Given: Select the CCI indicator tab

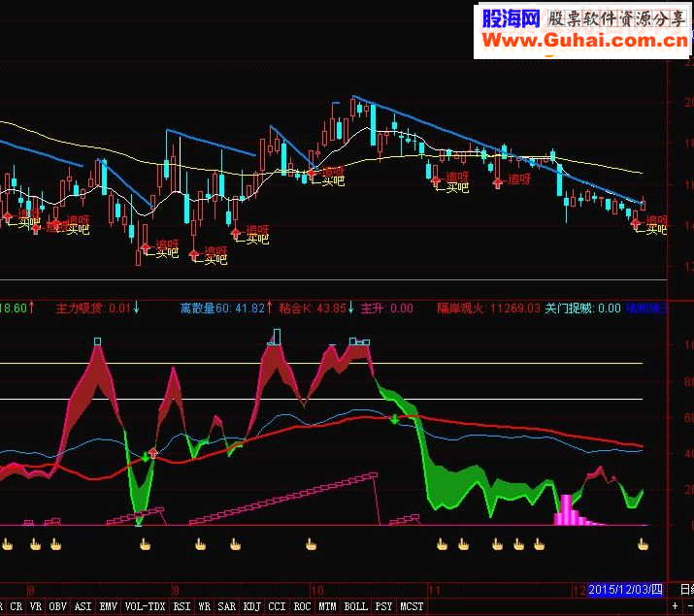Looking at the screenshot, I should [x=277, y=606].
